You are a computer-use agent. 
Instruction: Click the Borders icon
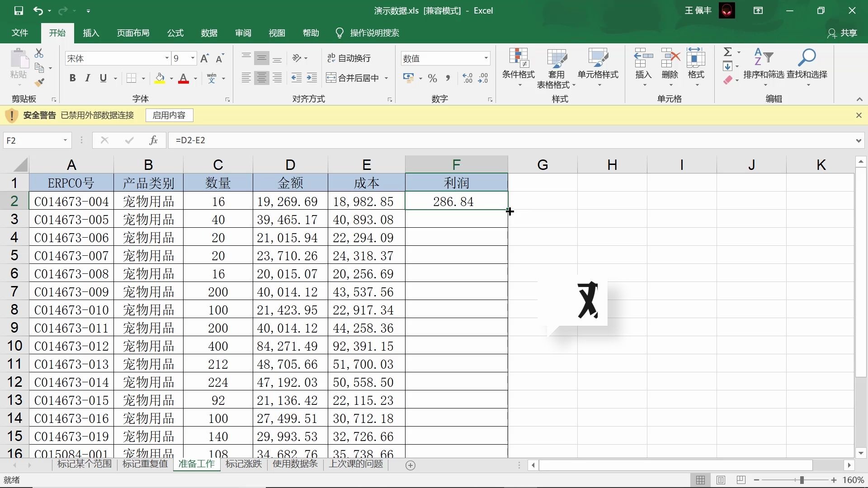[x=131, y=78]
